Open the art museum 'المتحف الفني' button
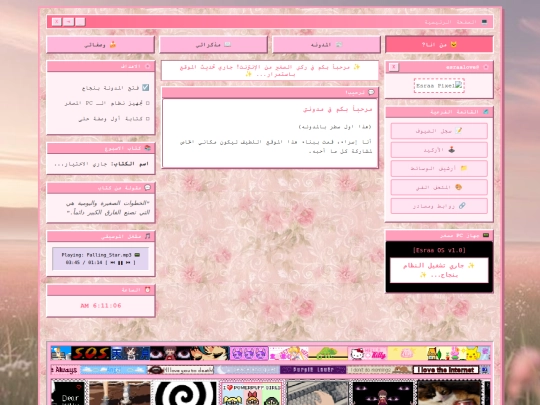The image size is (540, 405). pos(439,187)
